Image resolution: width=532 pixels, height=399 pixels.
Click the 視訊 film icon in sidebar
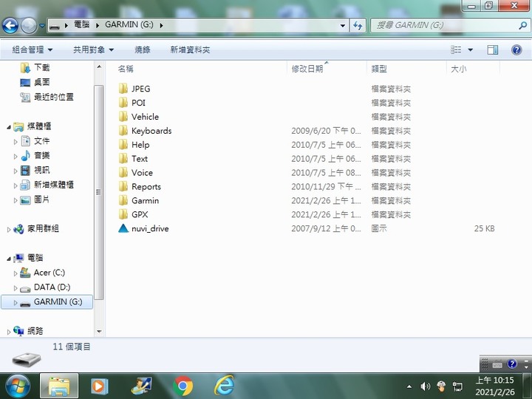[x=25, y=170]
